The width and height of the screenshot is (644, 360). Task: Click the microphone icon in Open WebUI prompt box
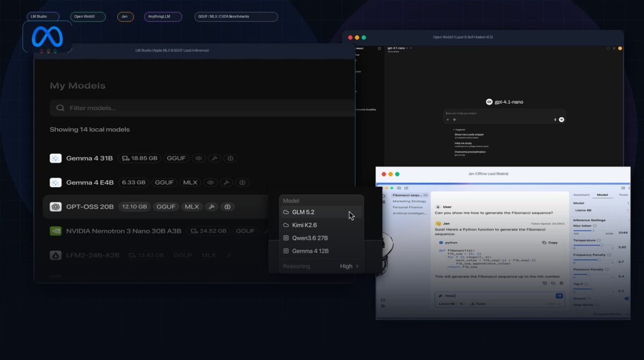(555, 120)
